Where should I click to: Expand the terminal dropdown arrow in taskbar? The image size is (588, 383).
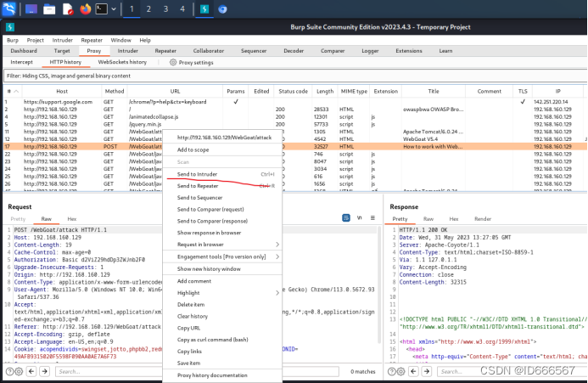(114, 9)
